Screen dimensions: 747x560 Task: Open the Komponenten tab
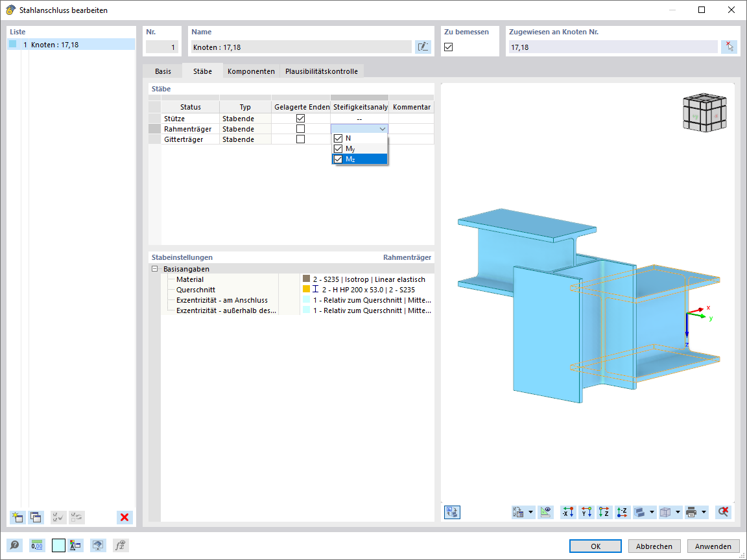(x=251, y=71)
